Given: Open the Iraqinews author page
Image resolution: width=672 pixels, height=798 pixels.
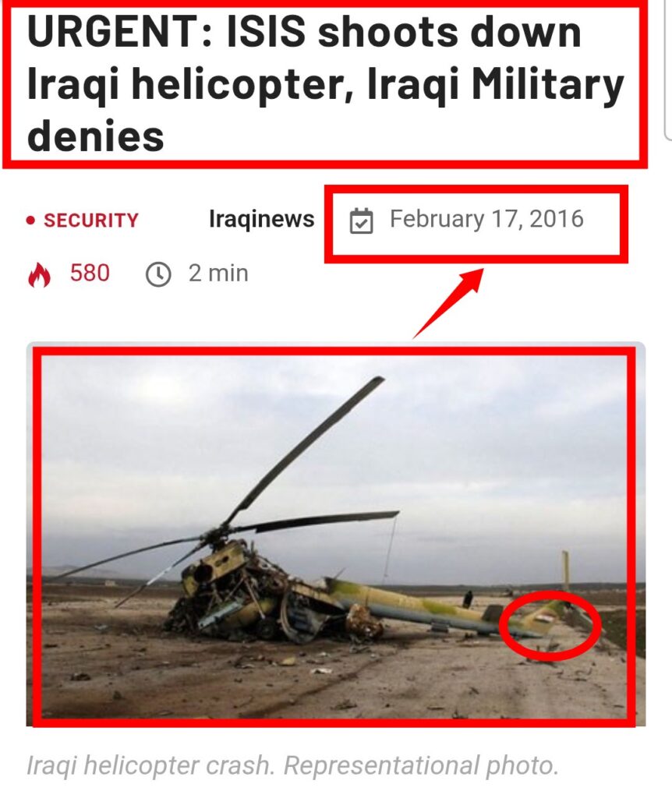Looking at the screenshot, I should pyautogui.click(x=262, y=219).
